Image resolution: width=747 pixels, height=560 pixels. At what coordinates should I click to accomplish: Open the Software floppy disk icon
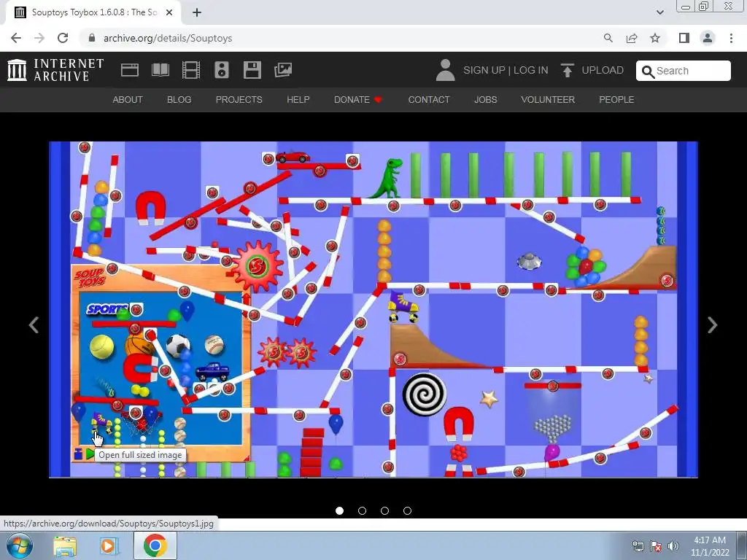click(252, 70)
